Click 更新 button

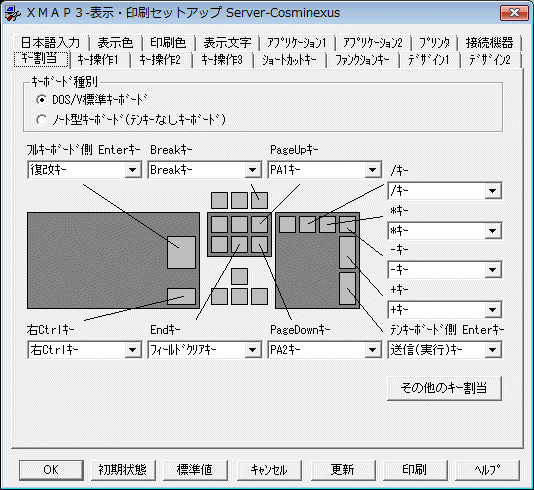click(343, 470)
